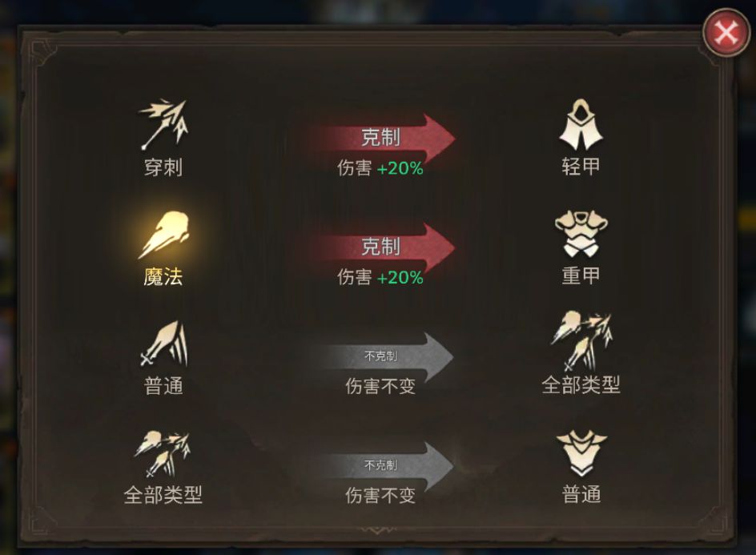This screenshot has width=756, height=555.
Task: Click 伤害 +20% text under first arrow
Action: pyautogui.click(x=380, y=168)
